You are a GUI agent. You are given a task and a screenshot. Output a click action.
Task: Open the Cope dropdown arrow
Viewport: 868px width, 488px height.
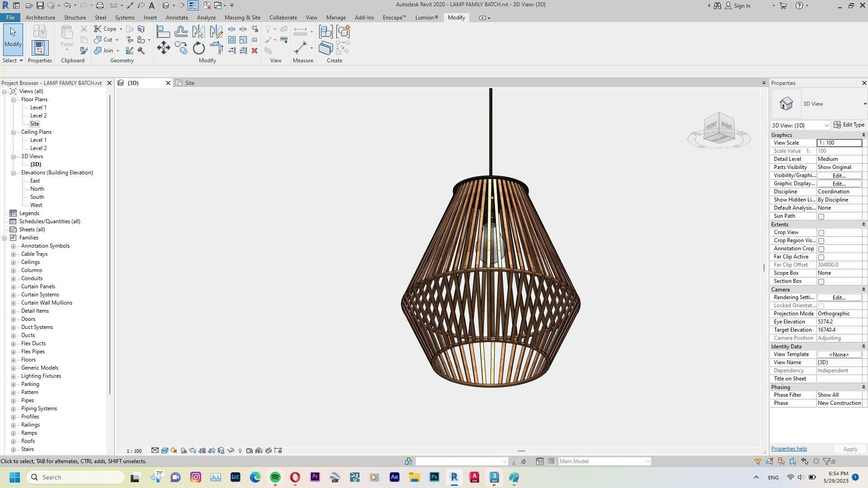pos(121,29)
